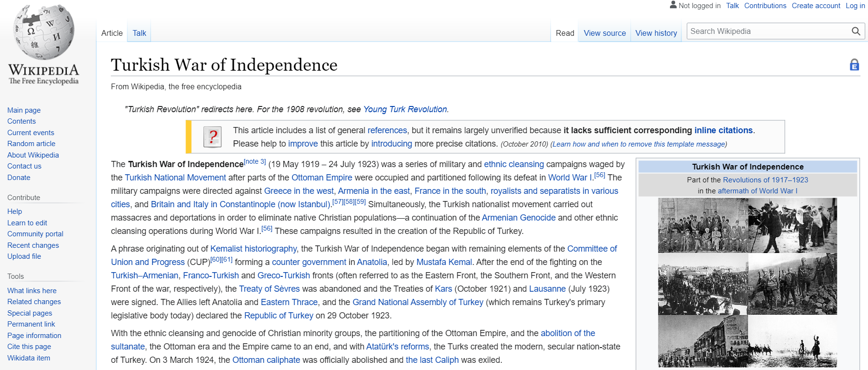This screenshot has height=370, width=868.
Task: Open Current events in the sidebar
Action: point(31,133)
